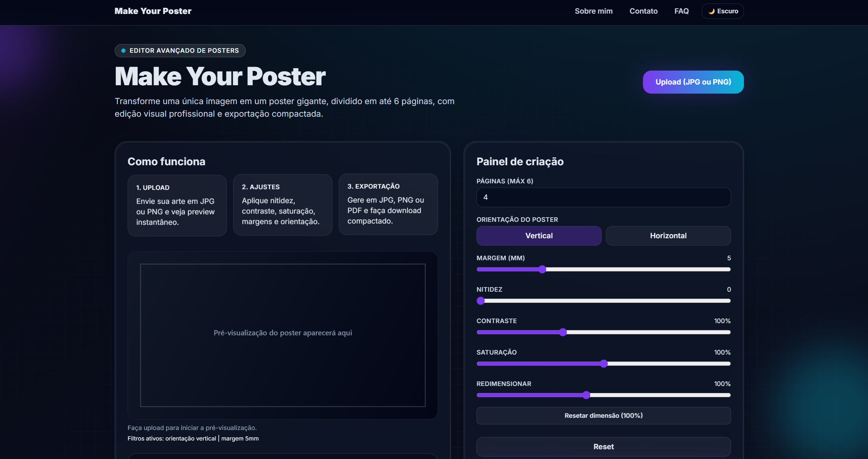
Task: Click the Páginas (máx 6) input field
Action: pos(603,197)
